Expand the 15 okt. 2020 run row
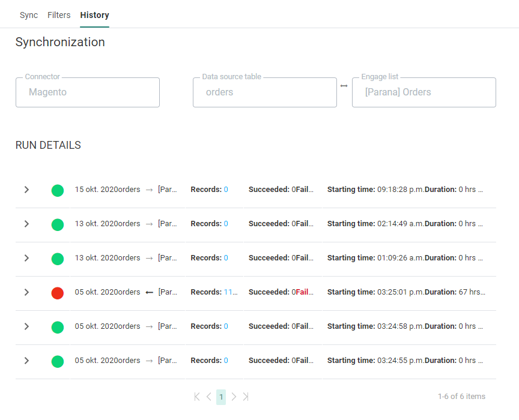Viewport: 519px width, 420px height. click(26, 190)
